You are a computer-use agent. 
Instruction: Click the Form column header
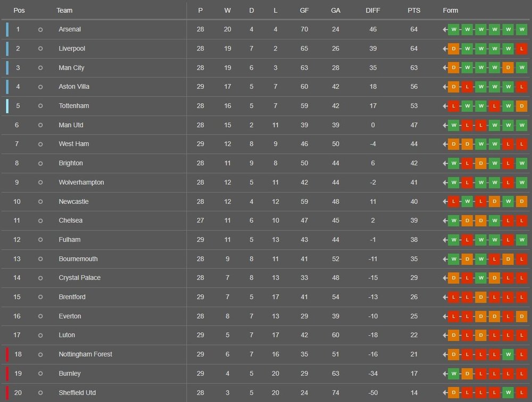(x=450, y=11)
